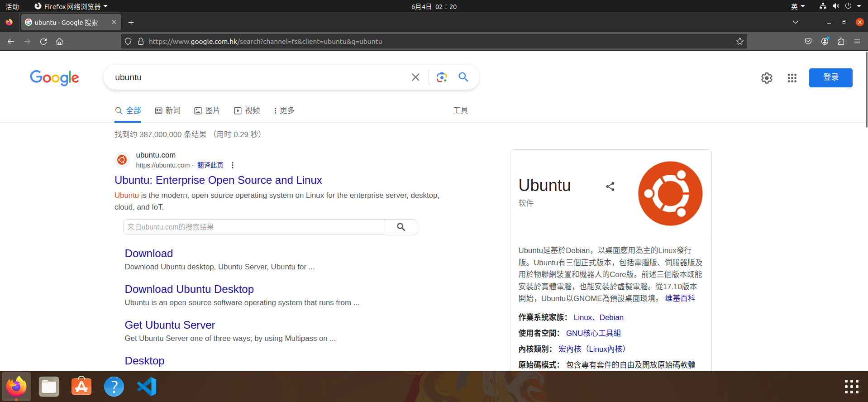Open the 工具 search tools
Image resolution: width=868 pixels, height=402 pixels.
click(461, 110)
